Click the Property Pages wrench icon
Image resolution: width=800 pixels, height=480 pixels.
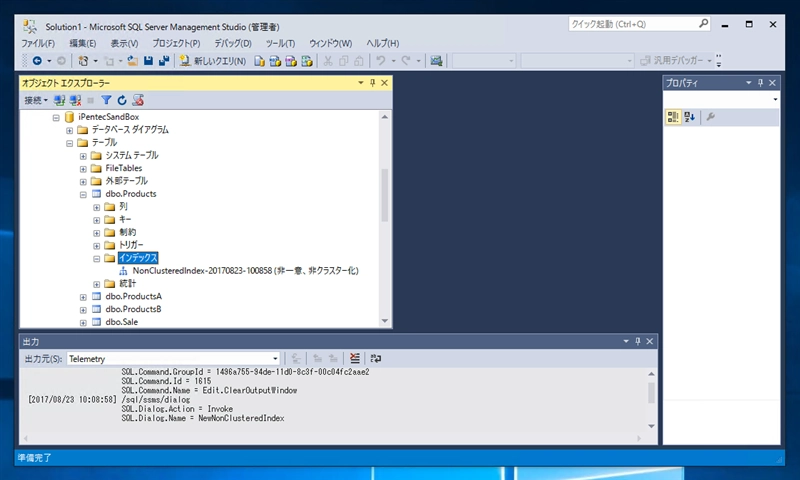coord(710,117)
